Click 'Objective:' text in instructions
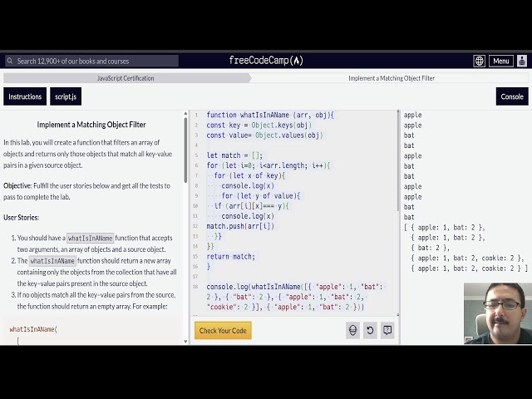Screen dimensions: 532x399 pyautogui.click(x=17, y=185)
